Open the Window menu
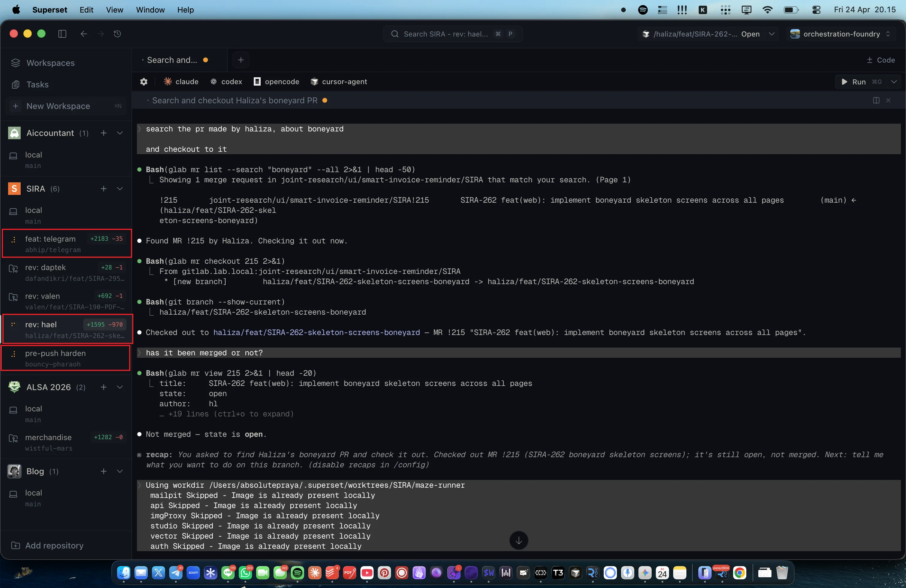906x588 pixels. tap(150, 10)
